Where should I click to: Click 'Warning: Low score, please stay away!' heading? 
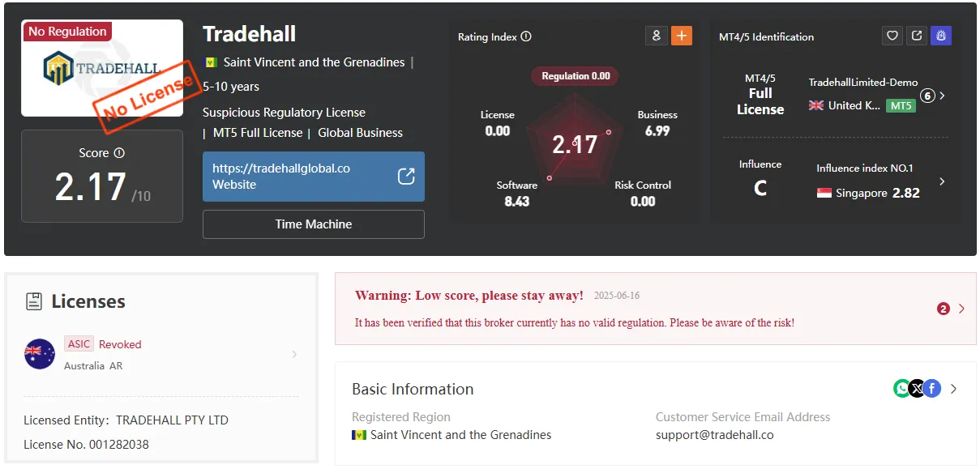469,296
